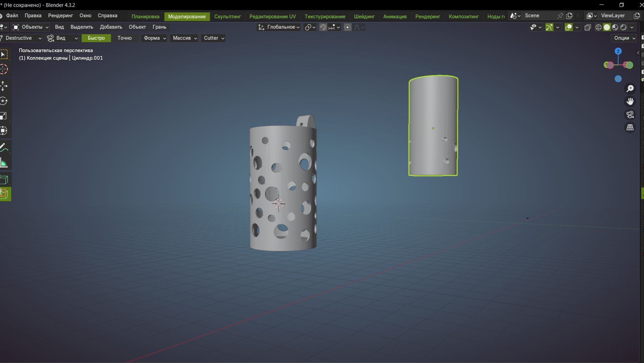Toggle snapping magnet on
Viewport: 644px width, 363px height.
(323, 27)
